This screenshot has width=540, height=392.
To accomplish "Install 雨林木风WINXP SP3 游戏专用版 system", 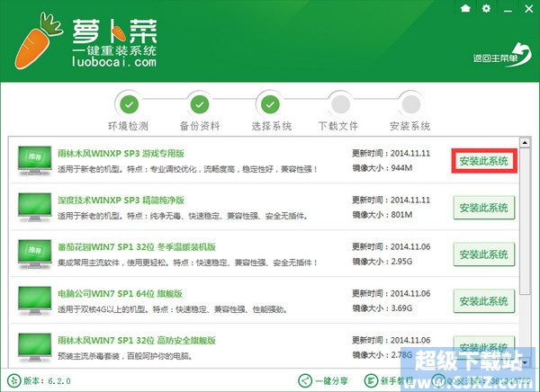I will (484, 161).
